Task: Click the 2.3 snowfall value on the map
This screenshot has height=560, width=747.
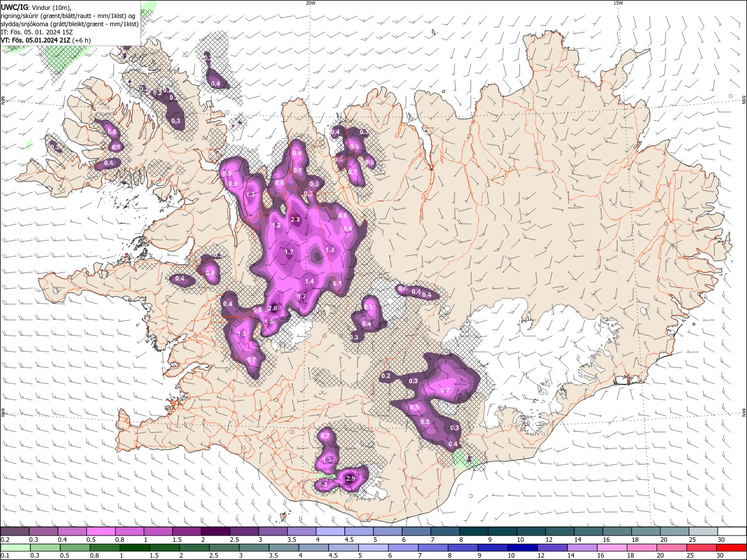Action: pyautogui.click(x=295, y=220)
